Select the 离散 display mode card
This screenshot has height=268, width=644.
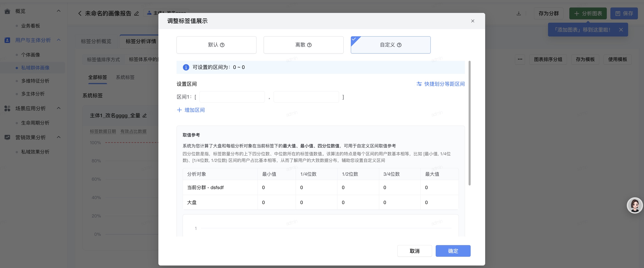pos(303,45)
